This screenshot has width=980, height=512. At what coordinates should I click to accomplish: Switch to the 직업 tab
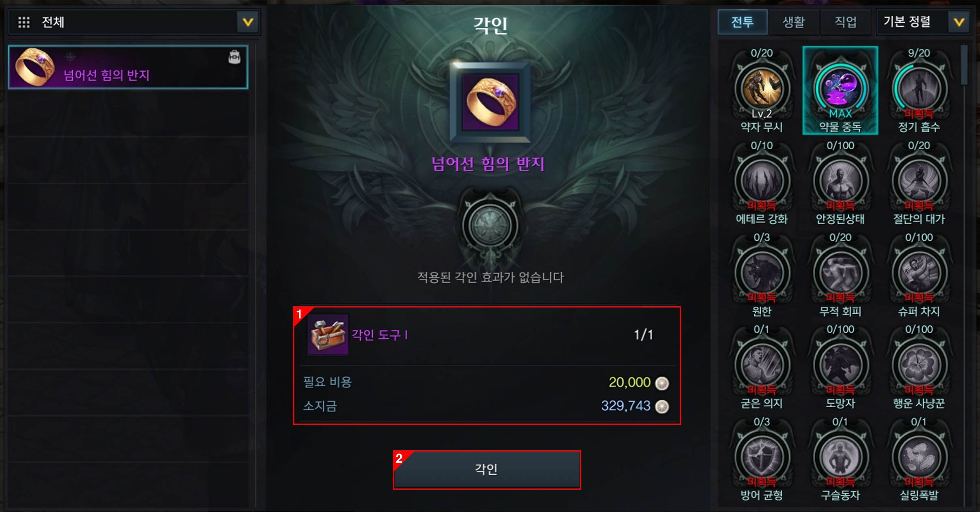point(846,22)
